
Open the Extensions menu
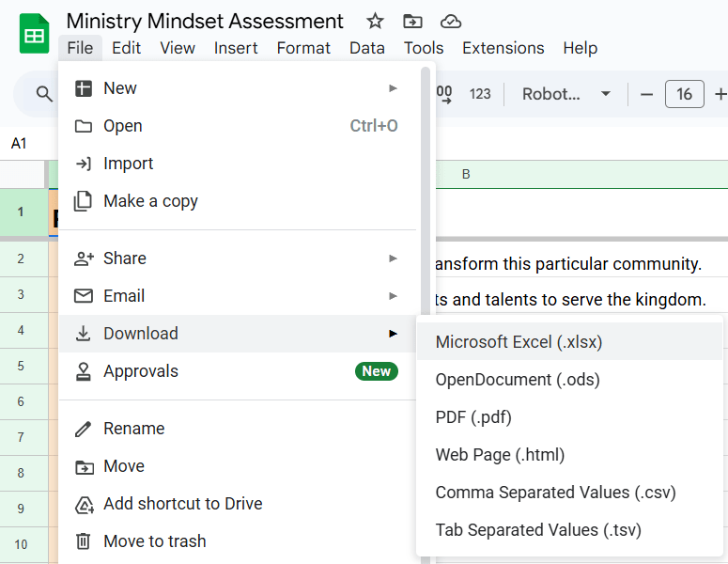coord(503,48)
